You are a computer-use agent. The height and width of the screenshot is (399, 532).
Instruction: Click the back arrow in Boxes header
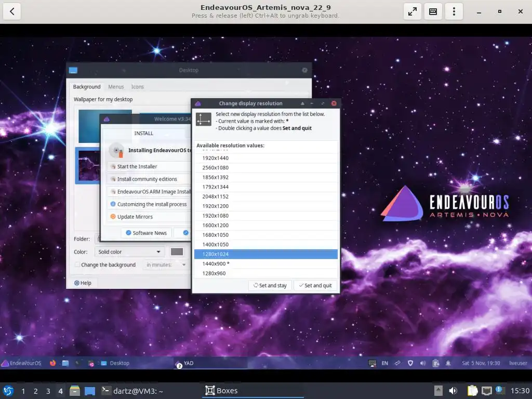coord(12,11)
